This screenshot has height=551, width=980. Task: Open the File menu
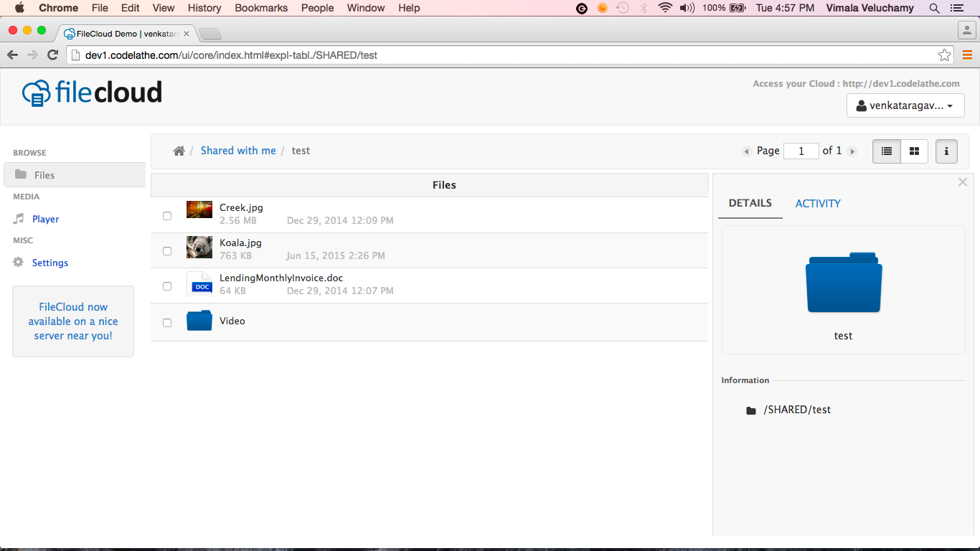pyautogui.click(x=100, y=8)
